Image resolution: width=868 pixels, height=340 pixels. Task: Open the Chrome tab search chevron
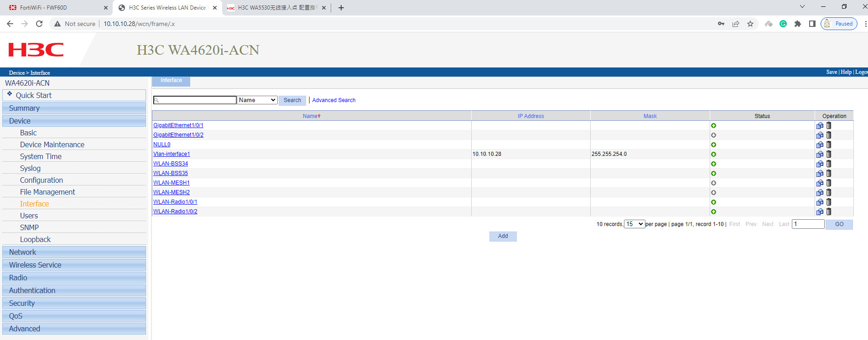click(802, 7)
